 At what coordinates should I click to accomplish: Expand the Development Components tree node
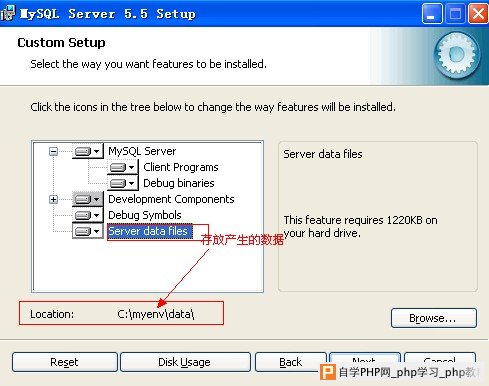click(x=53, y=199)
